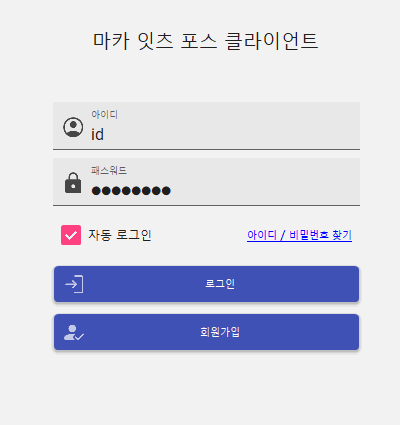Click the 자동 로그인 label text
400x425 pixels.
[x=120, y=235]
